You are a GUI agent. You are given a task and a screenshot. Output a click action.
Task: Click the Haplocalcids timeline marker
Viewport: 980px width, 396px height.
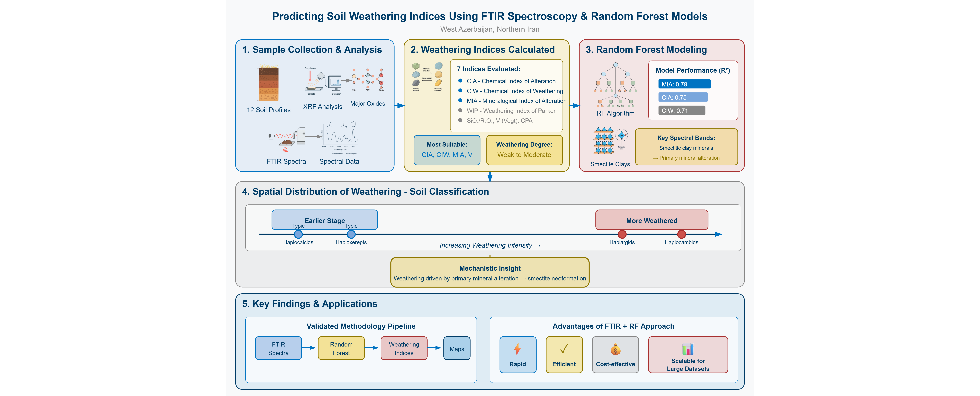click(298, 235)
